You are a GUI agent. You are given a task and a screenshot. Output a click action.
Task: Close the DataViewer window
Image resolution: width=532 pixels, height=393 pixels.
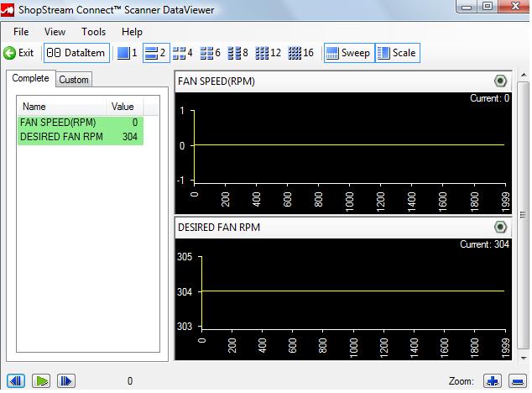click(515, 6)
